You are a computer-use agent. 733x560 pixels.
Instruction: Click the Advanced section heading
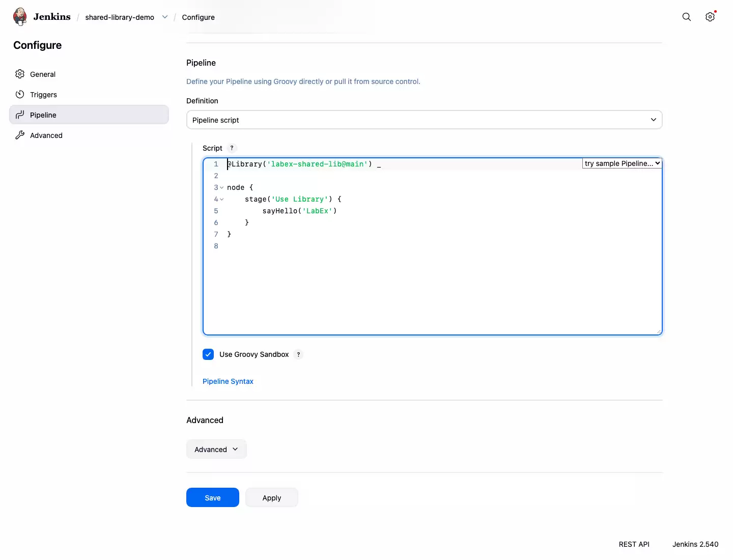pyautogui.click(x=205, y=420)
